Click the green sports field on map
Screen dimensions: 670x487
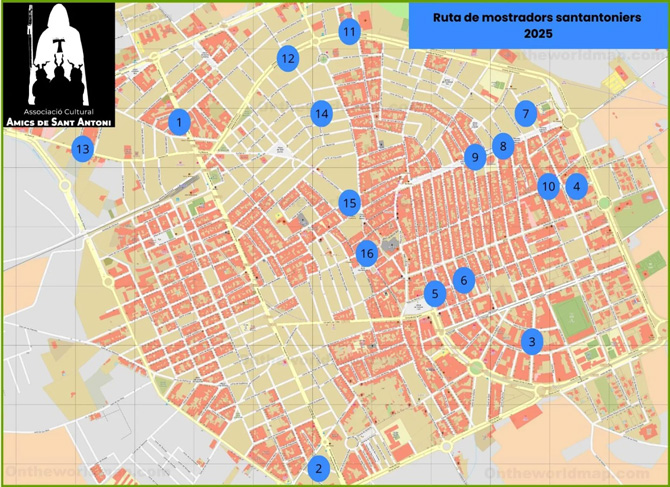[x=571, y=322]
